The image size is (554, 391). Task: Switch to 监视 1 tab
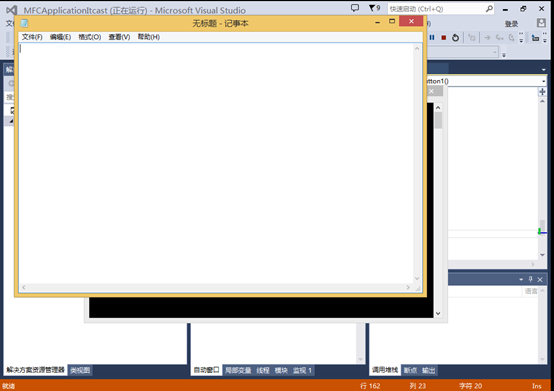[302, 370]
